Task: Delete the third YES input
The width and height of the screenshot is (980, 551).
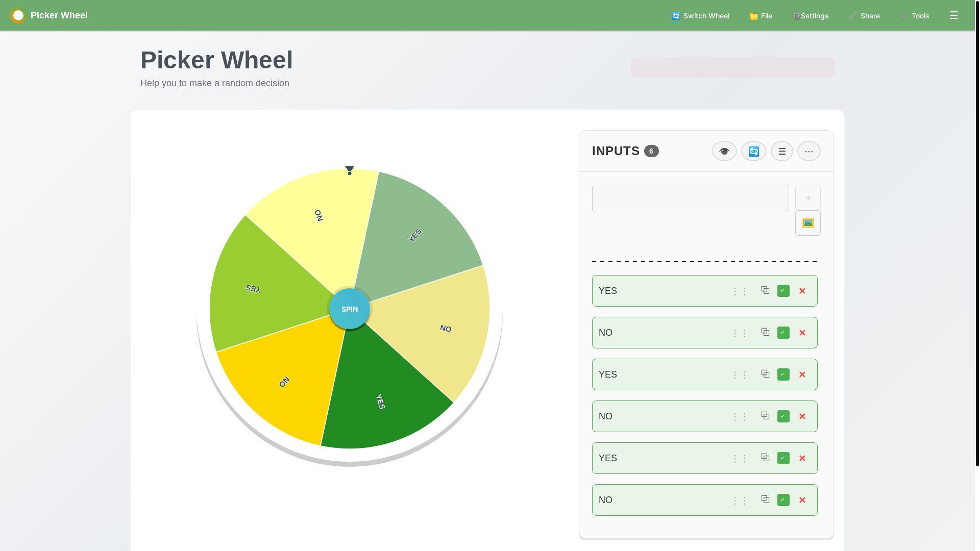Action: click(x=802, y=458)
